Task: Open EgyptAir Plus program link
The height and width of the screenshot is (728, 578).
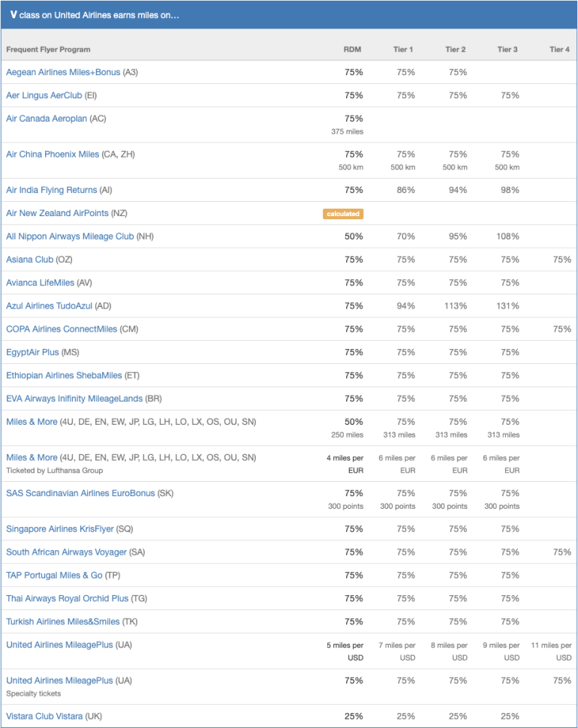Action: 32,352
